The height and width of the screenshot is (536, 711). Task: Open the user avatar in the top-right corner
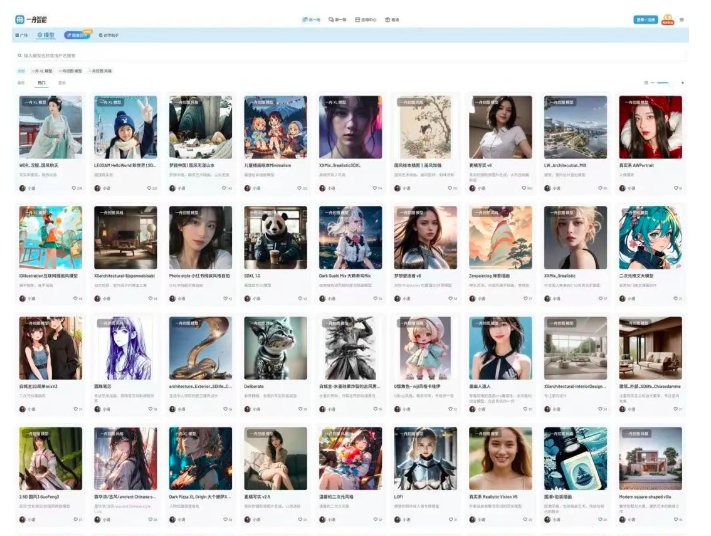pos(667,19)
